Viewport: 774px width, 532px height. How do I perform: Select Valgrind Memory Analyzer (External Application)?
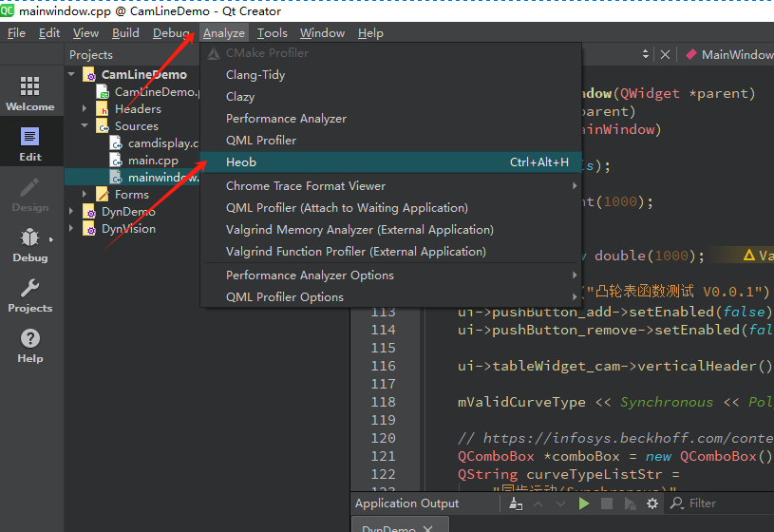[x=391, y=229]
